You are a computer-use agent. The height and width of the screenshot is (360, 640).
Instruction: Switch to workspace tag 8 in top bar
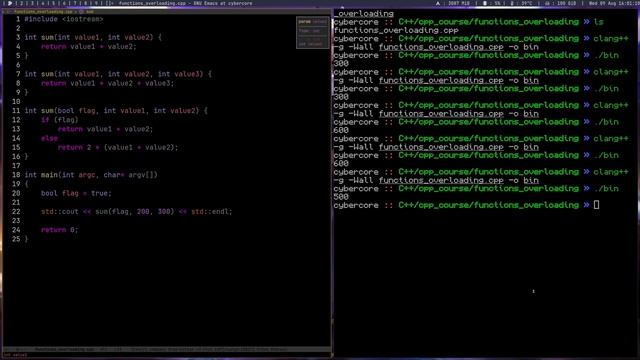click(86, 3)
